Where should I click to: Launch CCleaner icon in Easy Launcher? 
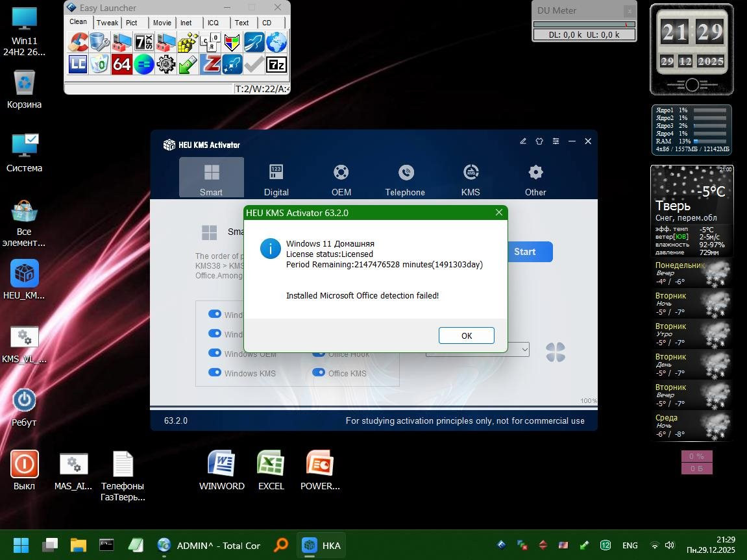click(78, 43)
